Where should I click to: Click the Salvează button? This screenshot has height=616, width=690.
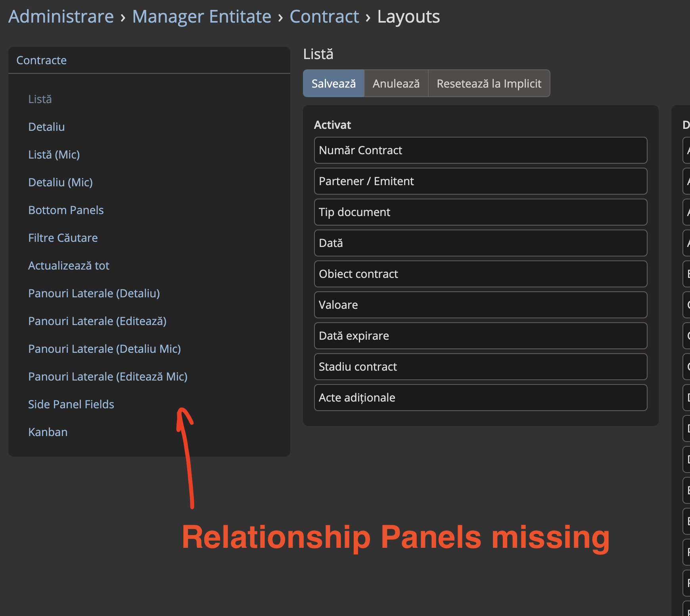pyautogui.click(x=333, y=84)
